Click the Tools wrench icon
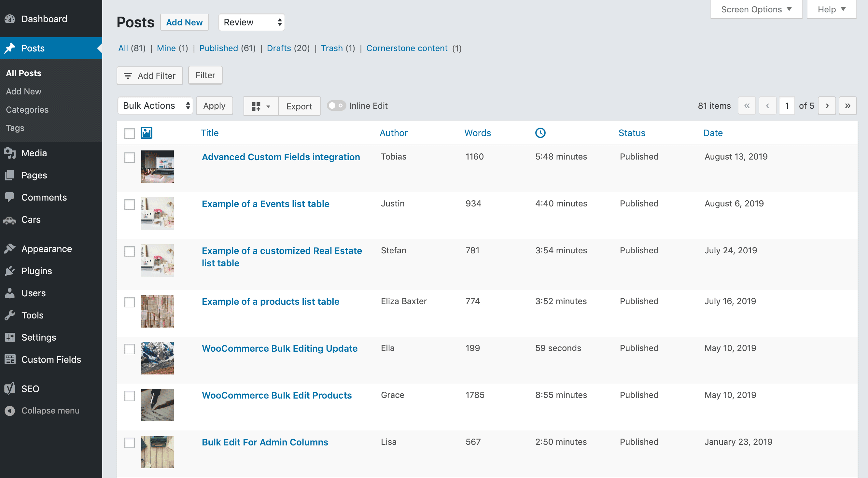Screen dimensions: 868x478 [10, 315]
